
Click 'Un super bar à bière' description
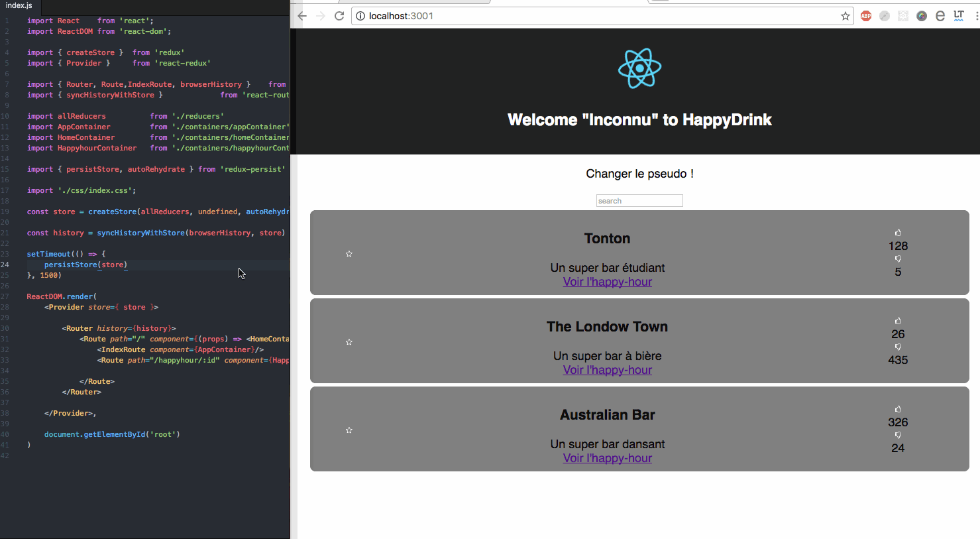point(608,356)
